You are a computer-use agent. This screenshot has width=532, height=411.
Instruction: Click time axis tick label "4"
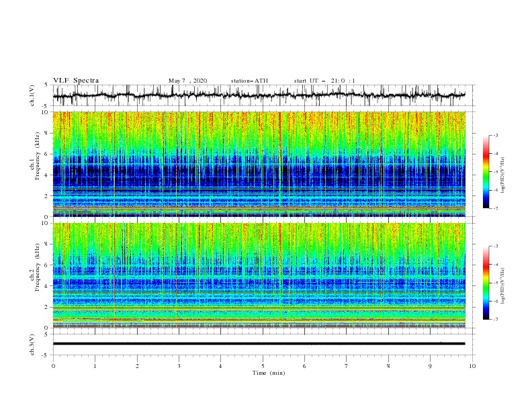pos(221,366)
